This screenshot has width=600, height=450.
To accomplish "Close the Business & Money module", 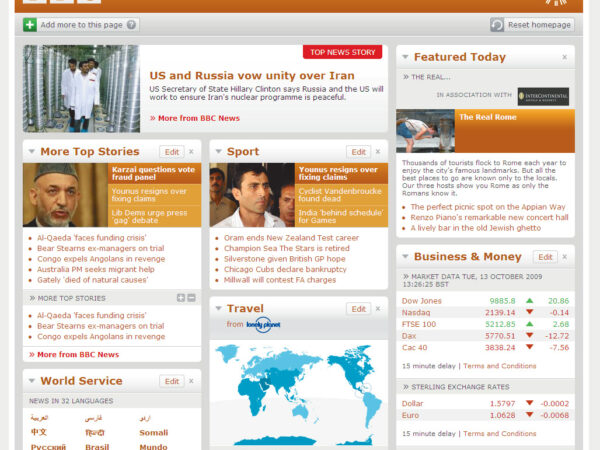I will click(x=564, y=257).
